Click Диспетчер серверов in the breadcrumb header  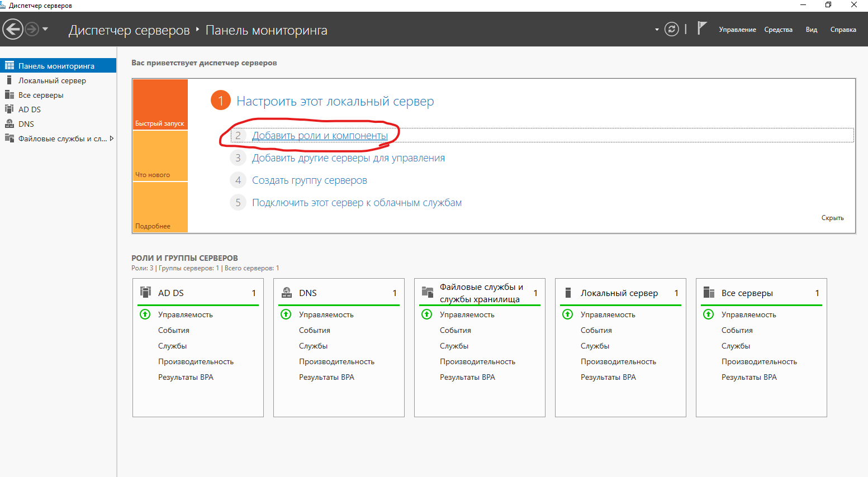point(129,30)
